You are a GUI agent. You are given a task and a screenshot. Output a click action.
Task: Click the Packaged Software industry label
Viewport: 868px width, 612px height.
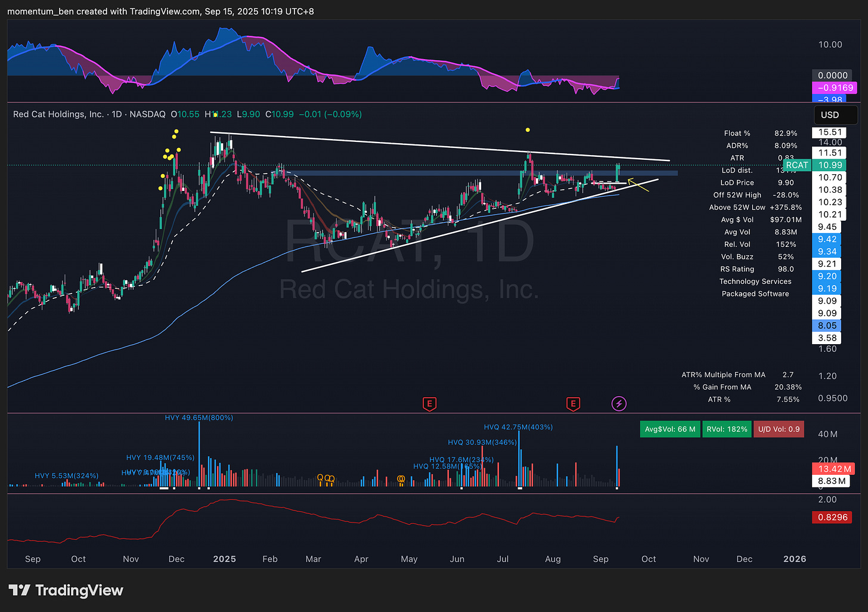click(755, 293)
